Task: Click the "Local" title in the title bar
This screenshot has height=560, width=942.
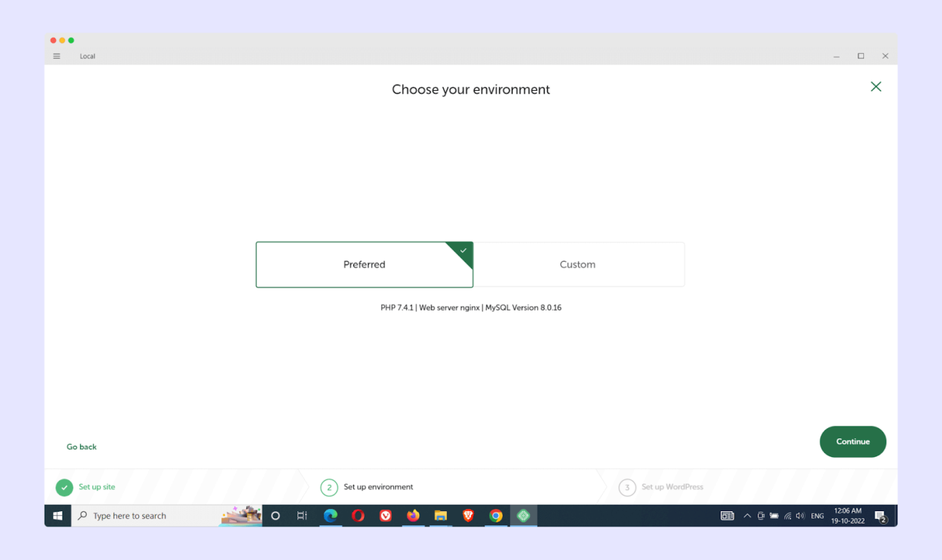Action: (87, 56)
